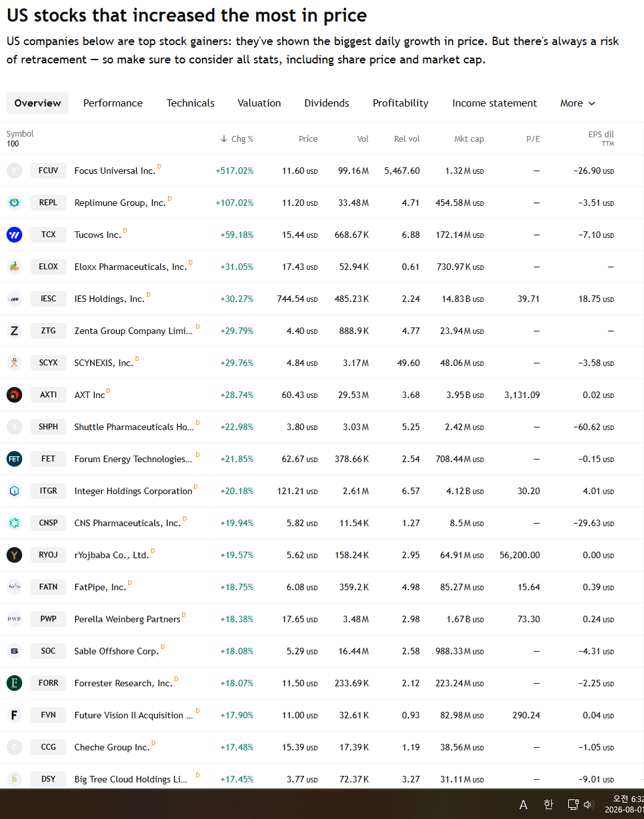Image resolution: width=644 pixels, height=819 pixels.
Task: Click the AXT Inc red-black logo icon
Action: pos(14,395)
